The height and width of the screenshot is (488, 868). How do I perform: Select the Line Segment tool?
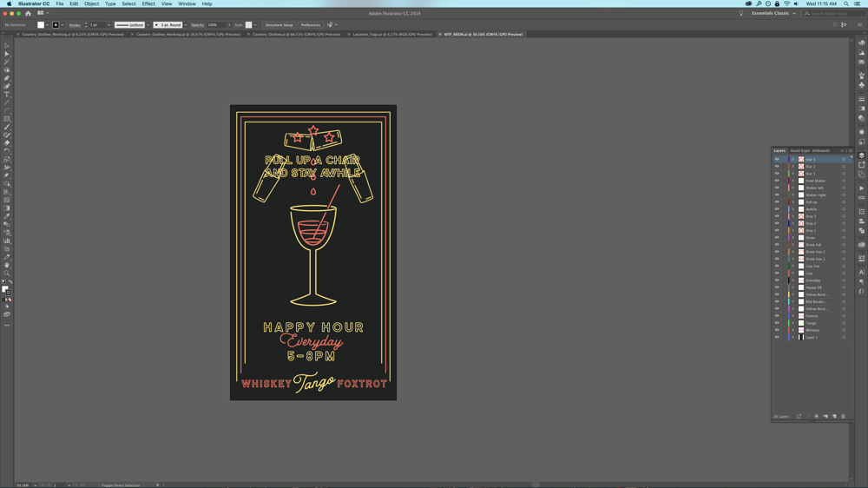pos(7,102)
